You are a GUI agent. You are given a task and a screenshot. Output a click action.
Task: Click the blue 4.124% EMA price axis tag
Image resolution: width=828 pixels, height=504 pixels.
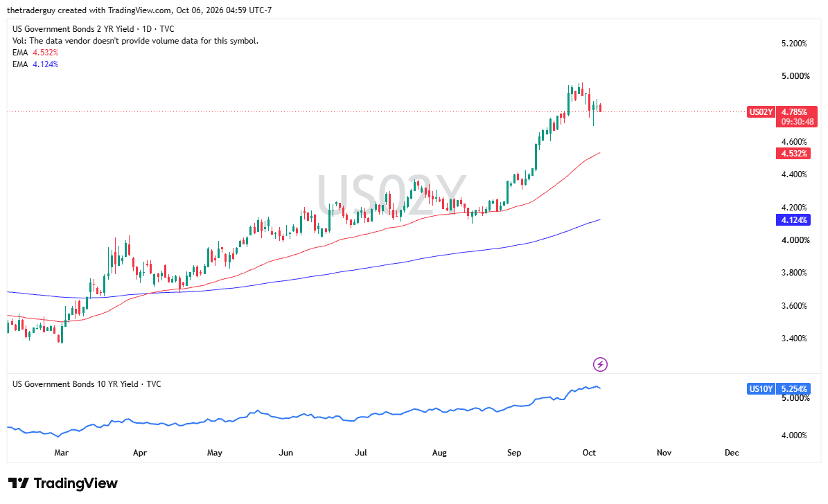point(793,220)
